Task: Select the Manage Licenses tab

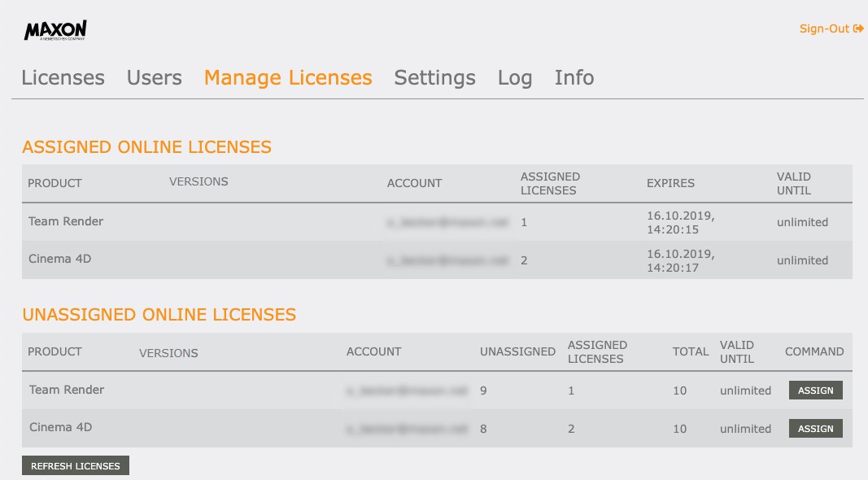Action: point(288,77)
